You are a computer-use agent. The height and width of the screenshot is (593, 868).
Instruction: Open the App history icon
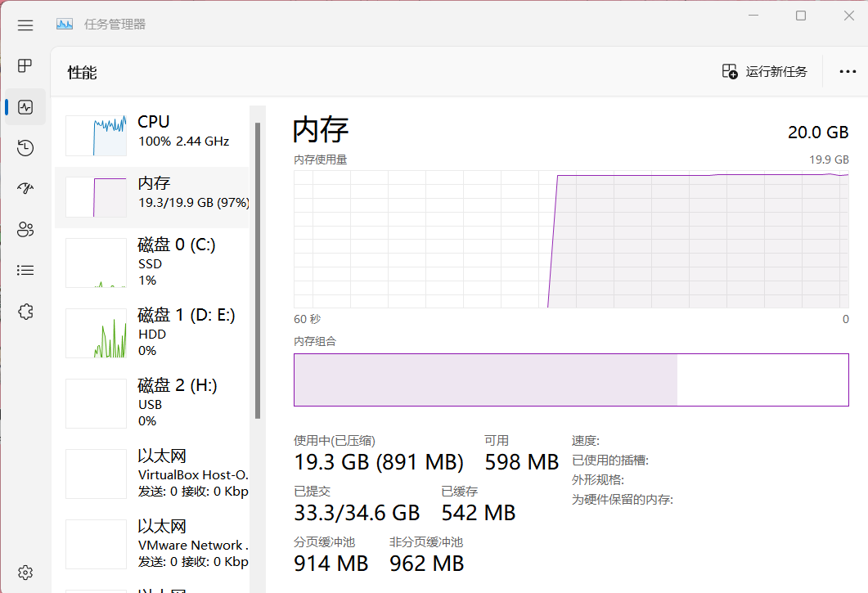pyautogui.click(x=25, y=148)
